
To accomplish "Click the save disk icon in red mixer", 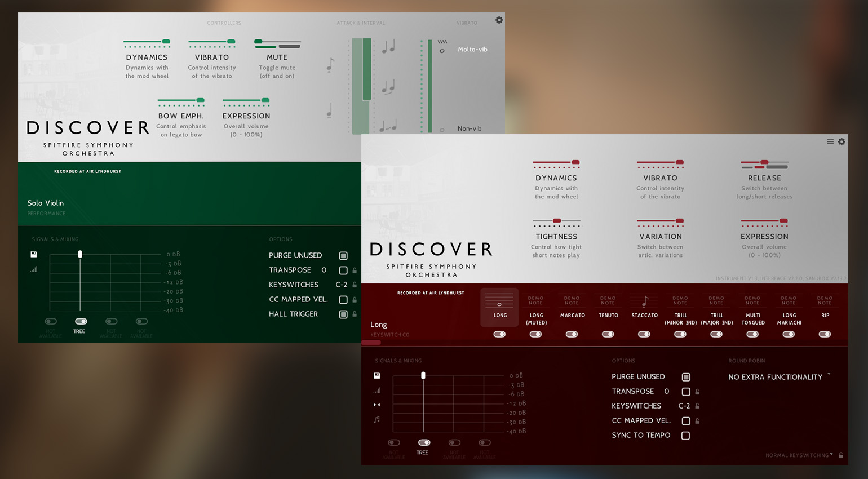I will pyautogui.click(x=377, y=376).
